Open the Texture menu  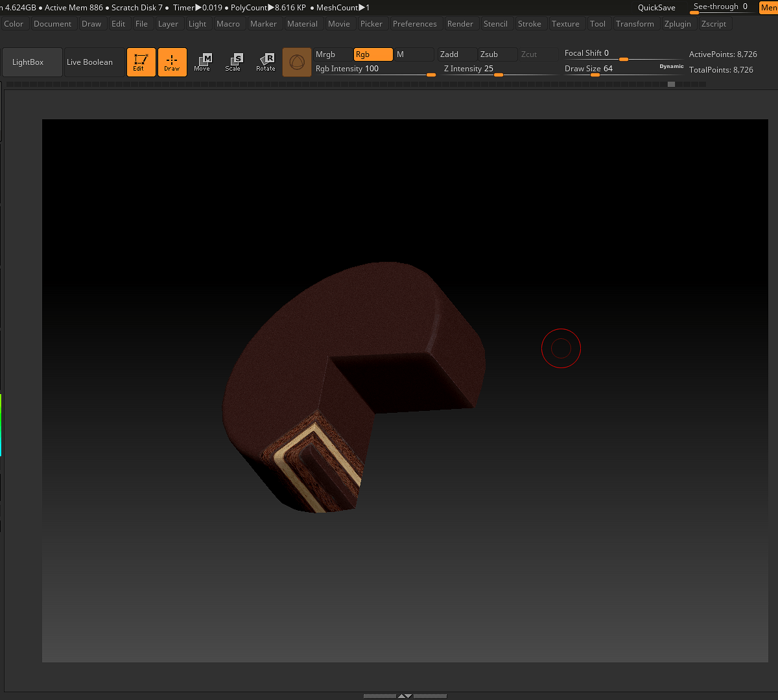[565, 24]
